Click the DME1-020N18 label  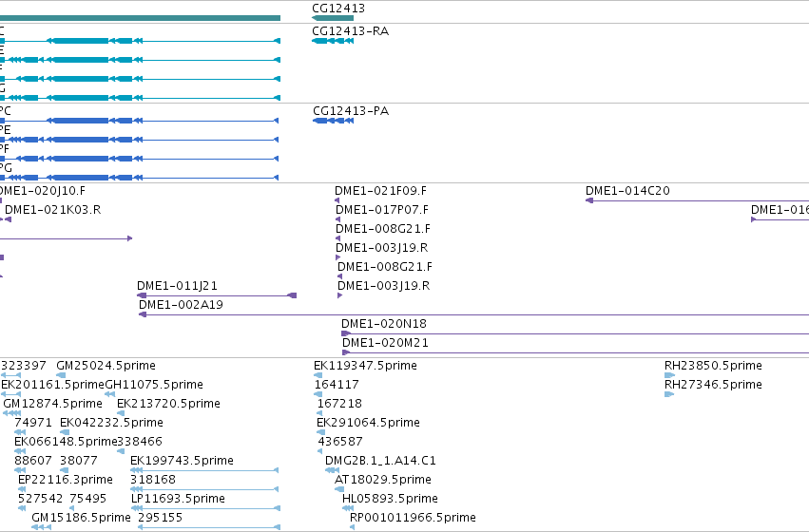[384, 324]
